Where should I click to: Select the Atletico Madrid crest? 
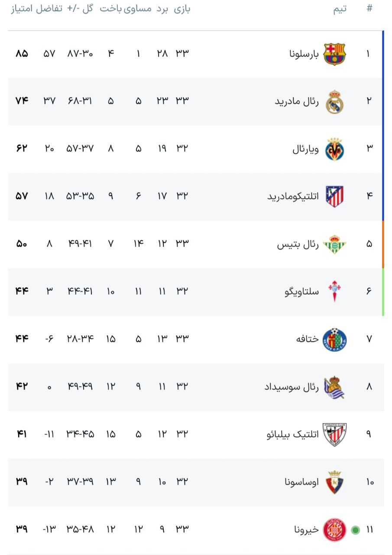335,196
